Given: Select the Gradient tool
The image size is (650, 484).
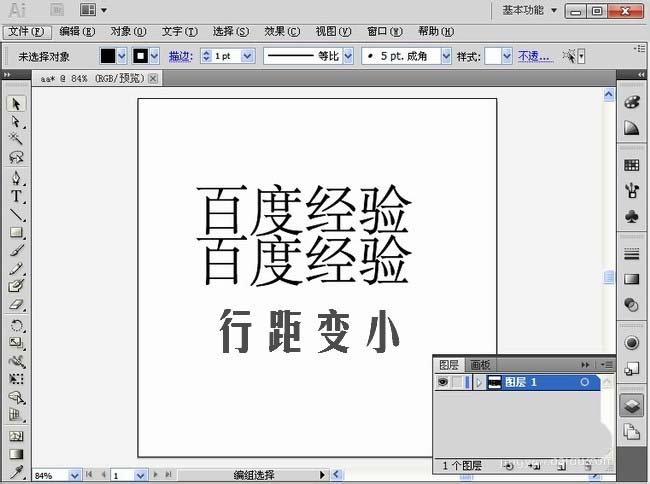Looking at the screenshot, I should pyautogui.click(x=16, y=454).
